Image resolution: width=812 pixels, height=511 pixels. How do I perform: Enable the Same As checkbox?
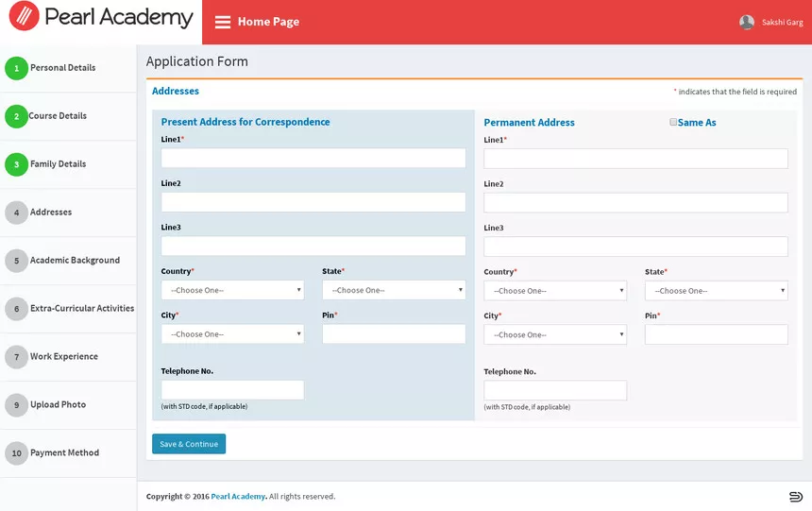[673, 122]
